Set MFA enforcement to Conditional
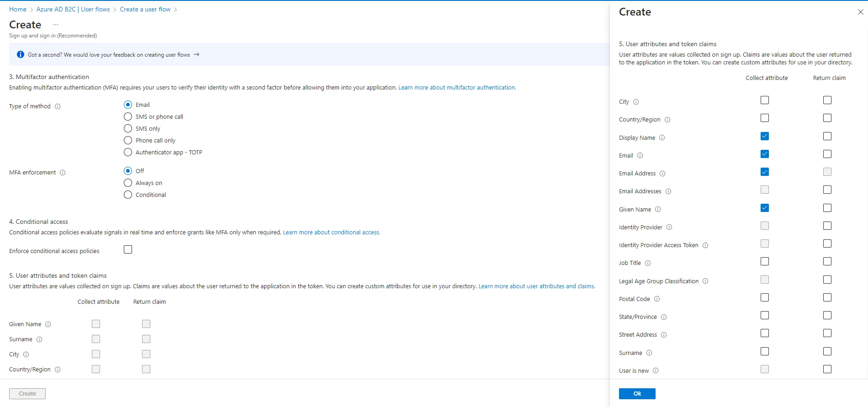Image resolution: width=868 pixels, height=407 pixels. point(128,195)
